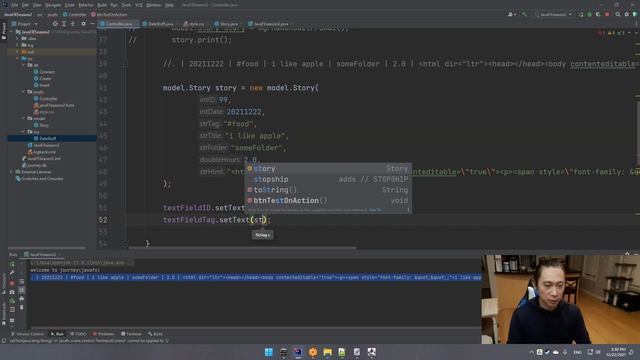Expand External Libraries node
Viewport: 640px width, 360px height.
click(11, 172)
